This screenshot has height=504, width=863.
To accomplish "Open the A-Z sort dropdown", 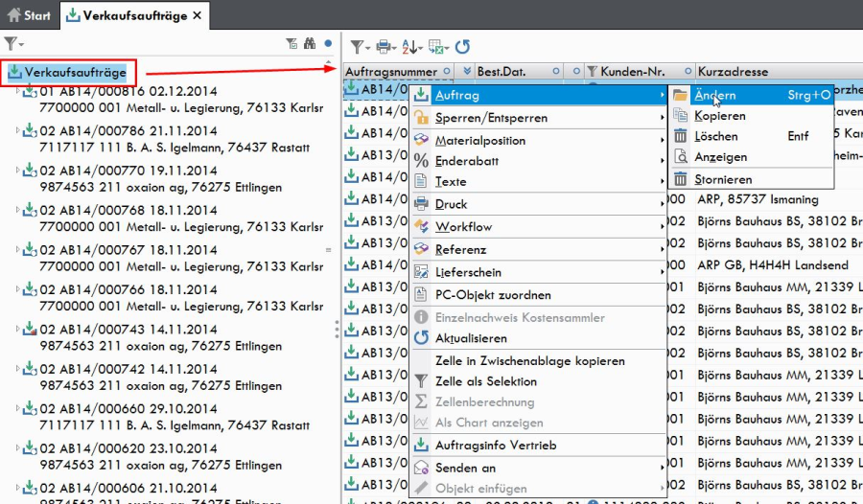I will 412,47.
